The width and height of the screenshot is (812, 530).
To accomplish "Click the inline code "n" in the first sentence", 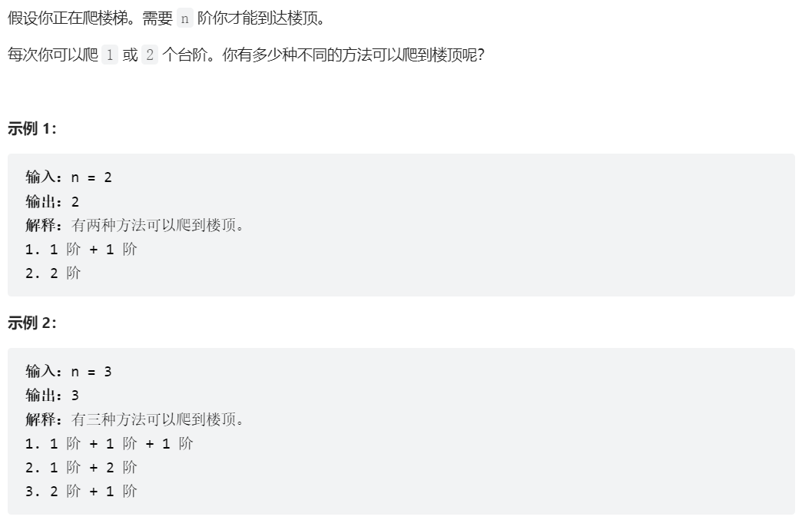I will tap(184, 18).
